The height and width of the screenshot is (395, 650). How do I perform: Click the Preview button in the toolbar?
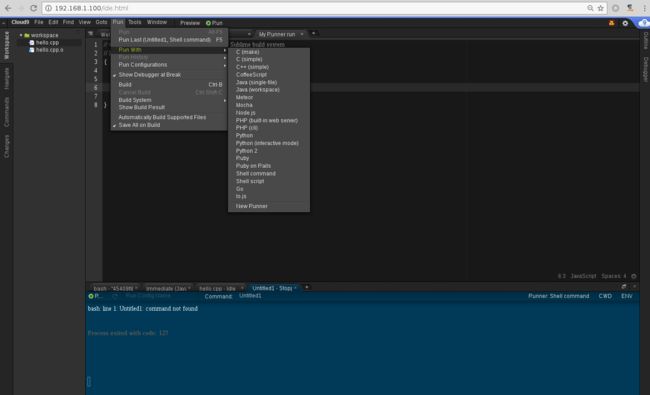(190, 23)
